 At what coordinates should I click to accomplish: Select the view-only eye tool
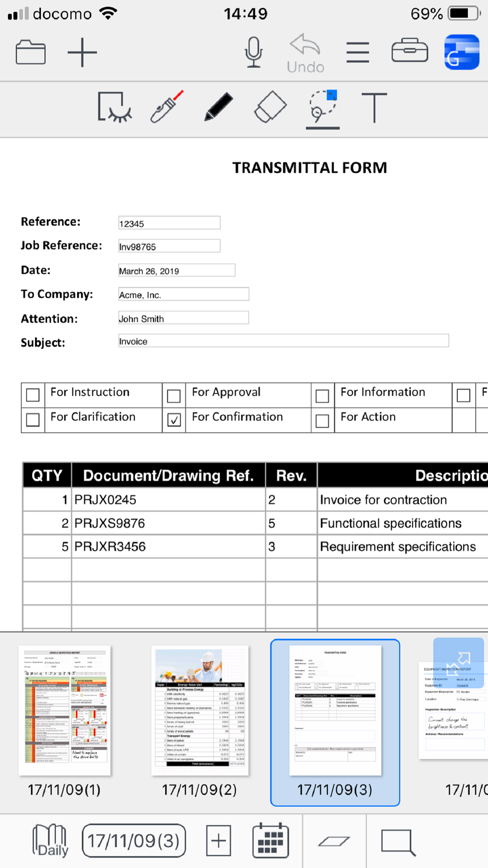(x=115, y=107)
